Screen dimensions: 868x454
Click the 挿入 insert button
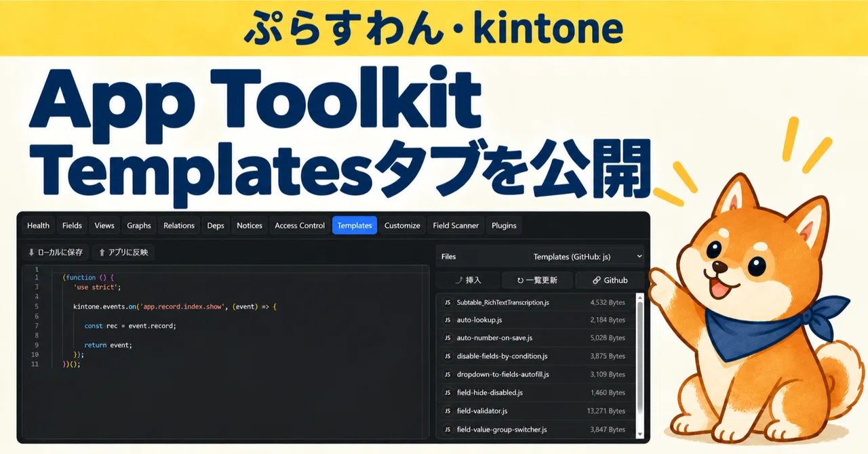tap(468, 280)
